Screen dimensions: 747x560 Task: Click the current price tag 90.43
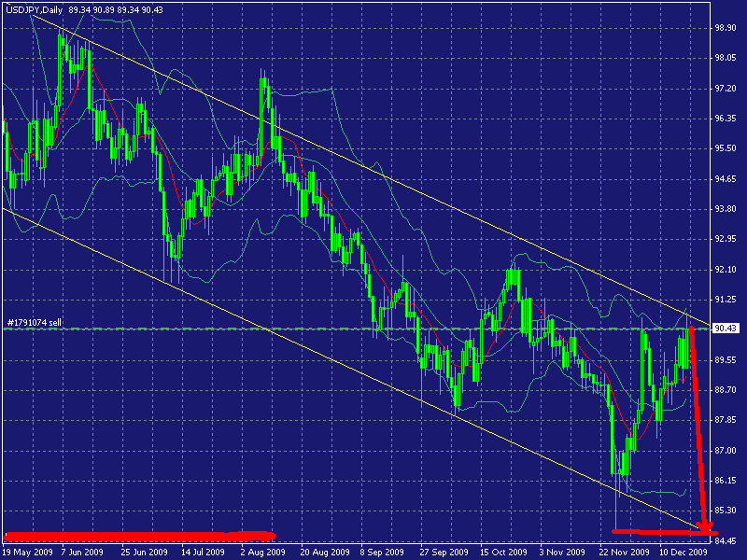[x=726, y=329]
